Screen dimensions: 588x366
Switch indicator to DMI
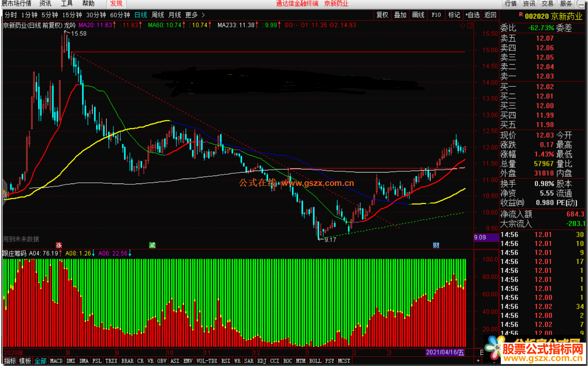(71, 361)
